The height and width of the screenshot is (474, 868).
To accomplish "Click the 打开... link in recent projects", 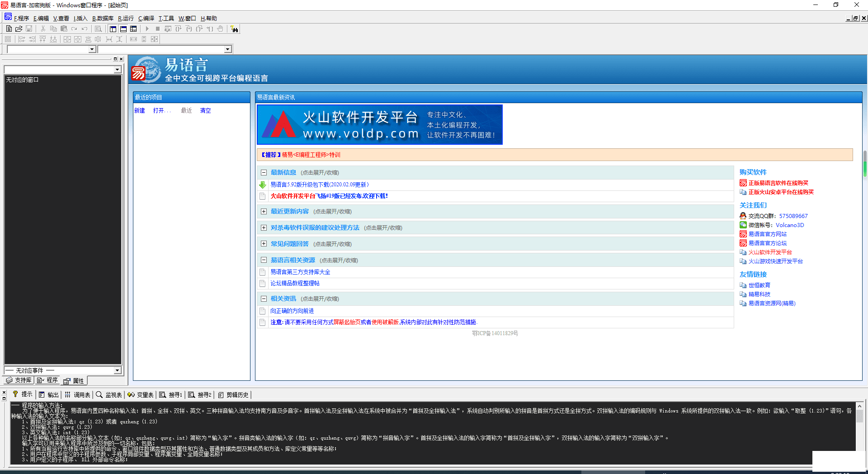I will [162, 110].
